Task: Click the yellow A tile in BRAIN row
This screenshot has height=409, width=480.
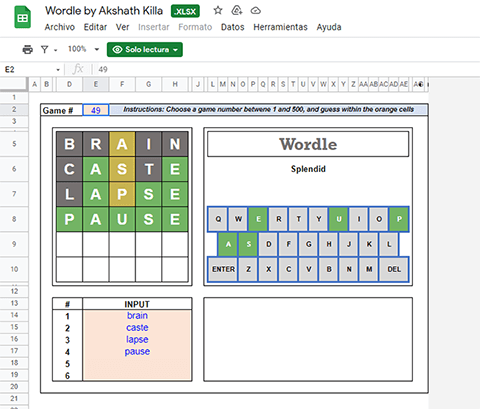Action: click(x=122, y=144)
